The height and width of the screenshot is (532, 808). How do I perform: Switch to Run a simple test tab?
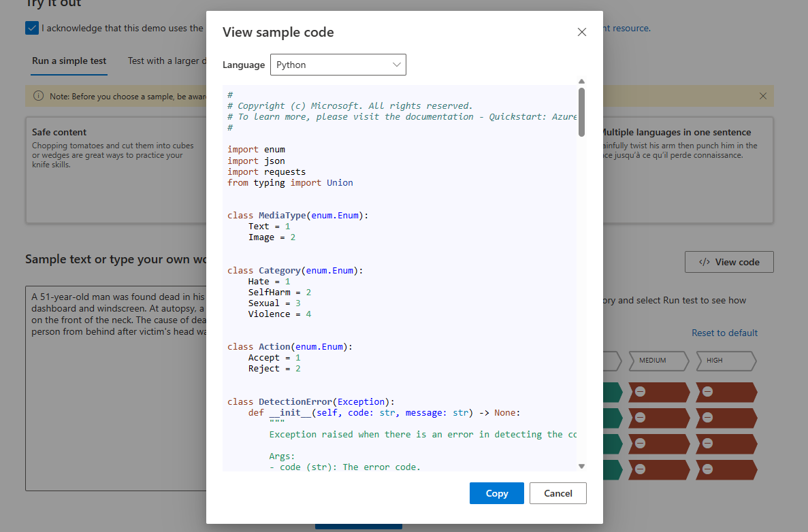(x=69, y=61)
